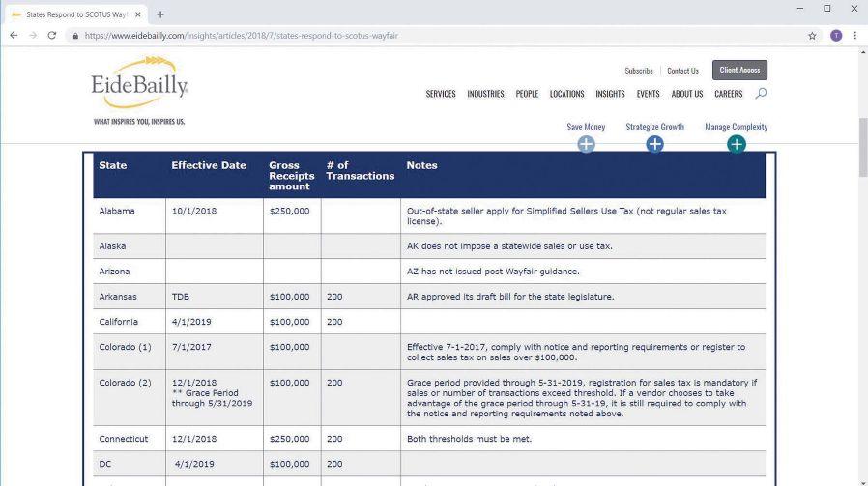The image size is (868, 486).
Task: Click the Connecticut state cell
Action: (x=124, y=439)
